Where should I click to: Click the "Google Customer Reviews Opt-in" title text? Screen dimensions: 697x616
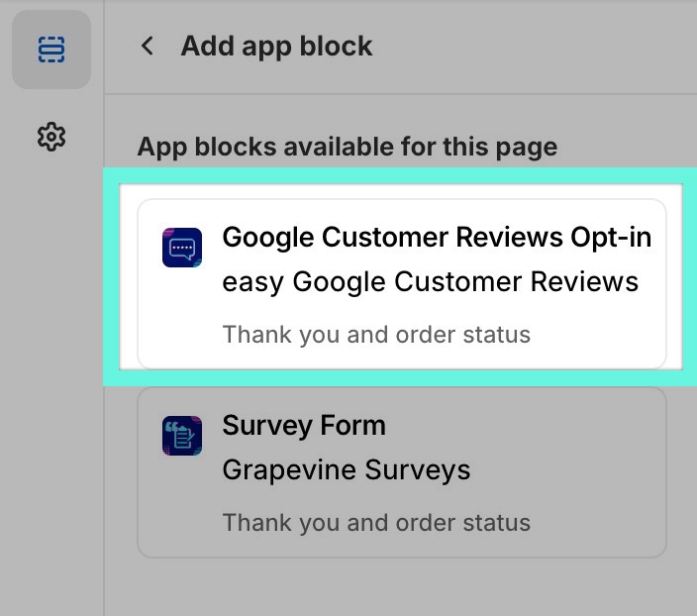437,238
